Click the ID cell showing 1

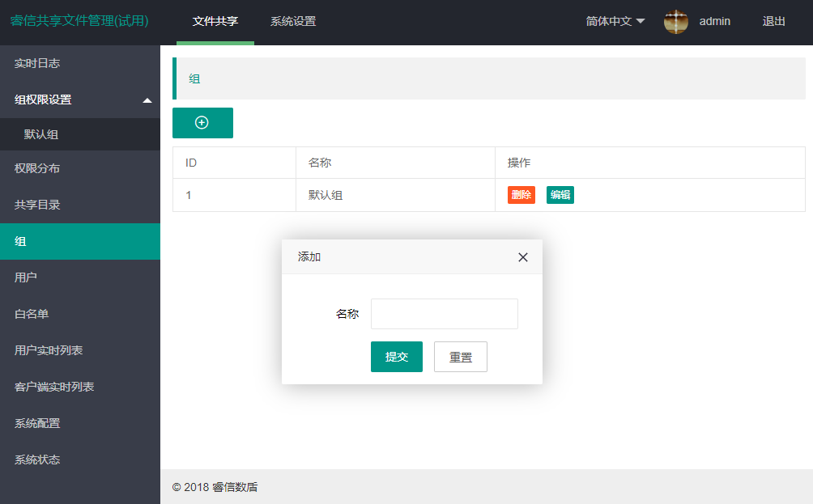coord(234,195)
